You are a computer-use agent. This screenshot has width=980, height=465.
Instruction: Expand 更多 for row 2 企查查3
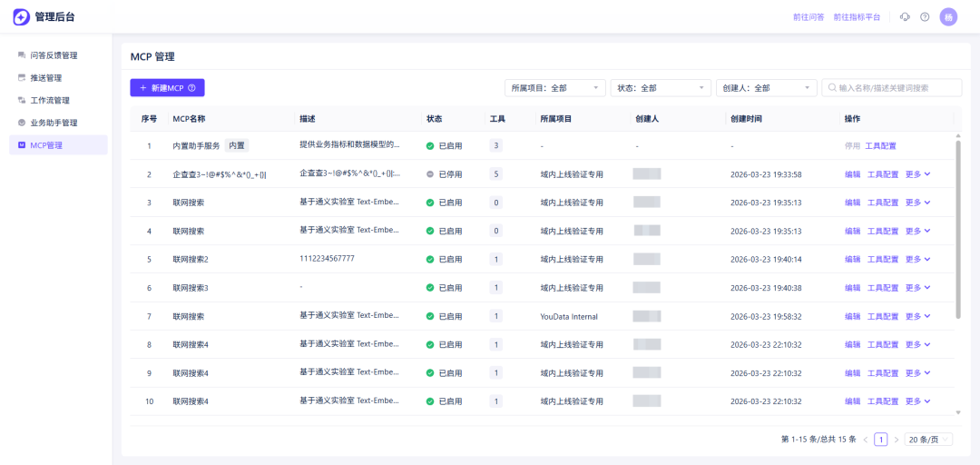click(x=918, y=174)
